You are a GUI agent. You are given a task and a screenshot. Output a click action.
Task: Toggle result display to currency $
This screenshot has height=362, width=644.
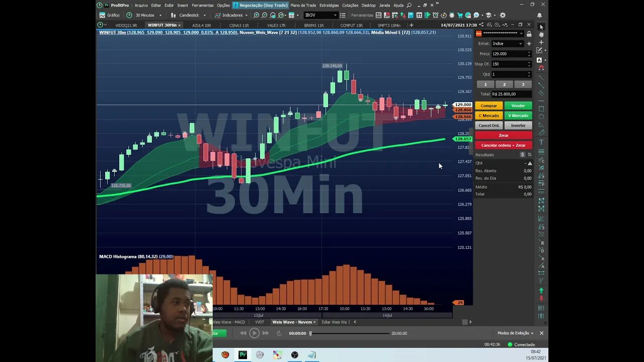click(522, 155)
